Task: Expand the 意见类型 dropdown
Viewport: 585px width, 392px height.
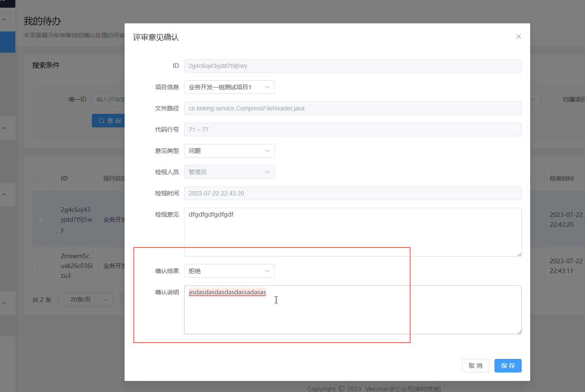Action: [229, 151]
